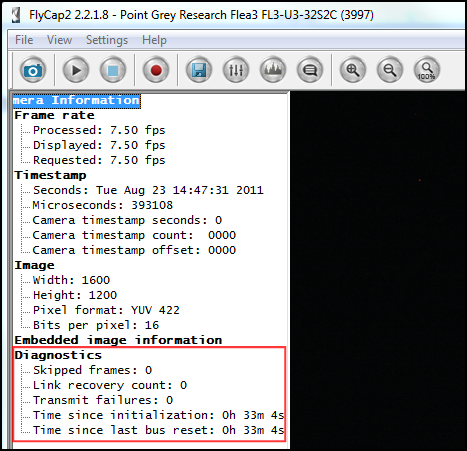This screenshot has height=451, width=467.
Task: Click the red record button
Action: coord(156,70)
